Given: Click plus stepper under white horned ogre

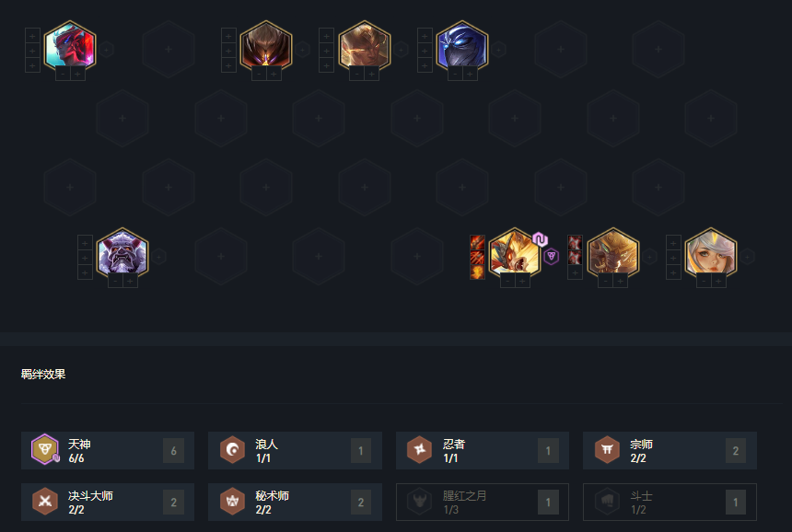Looking at the screenshot, I should pyautogui.click(x=130, y=281).
